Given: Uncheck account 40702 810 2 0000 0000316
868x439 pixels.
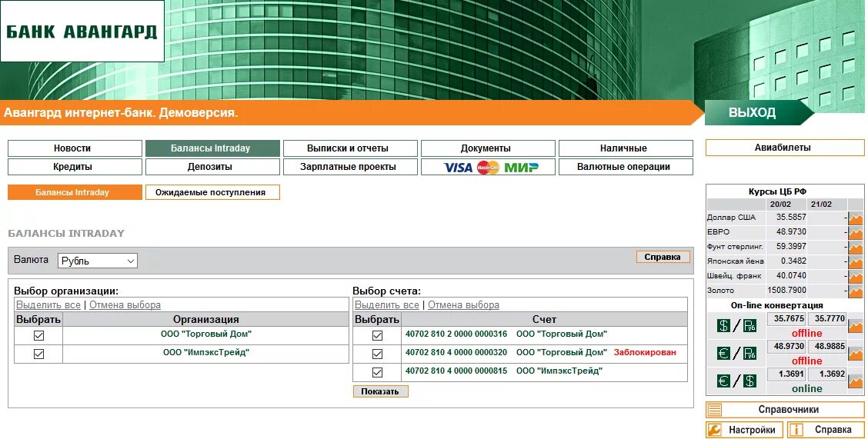Looking at the screenshot, I should click(377, 336).
